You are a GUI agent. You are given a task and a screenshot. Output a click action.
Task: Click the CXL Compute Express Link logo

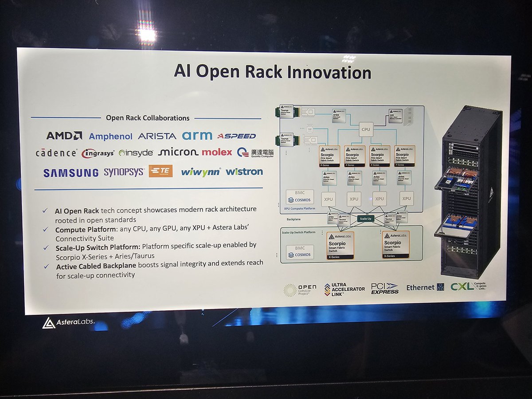[468, 286]
